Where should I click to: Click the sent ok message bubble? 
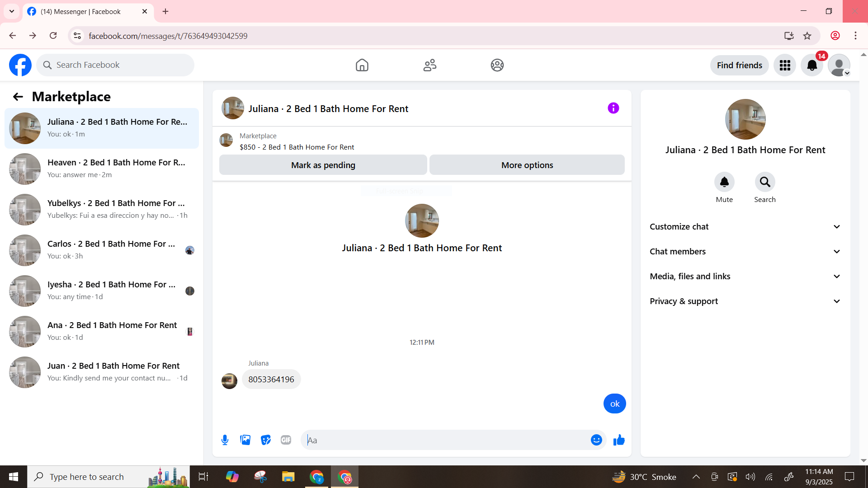click(615, 404)
